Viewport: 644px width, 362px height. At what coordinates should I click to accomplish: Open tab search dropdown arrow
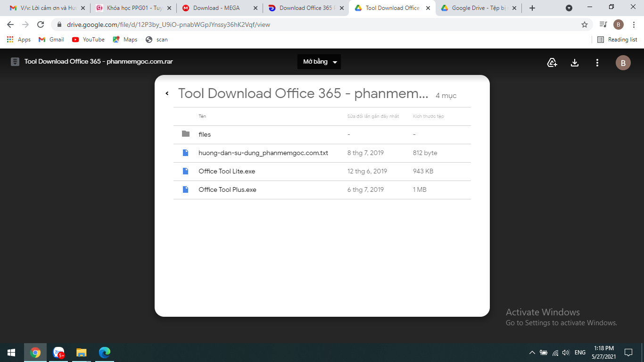point(569,8)
